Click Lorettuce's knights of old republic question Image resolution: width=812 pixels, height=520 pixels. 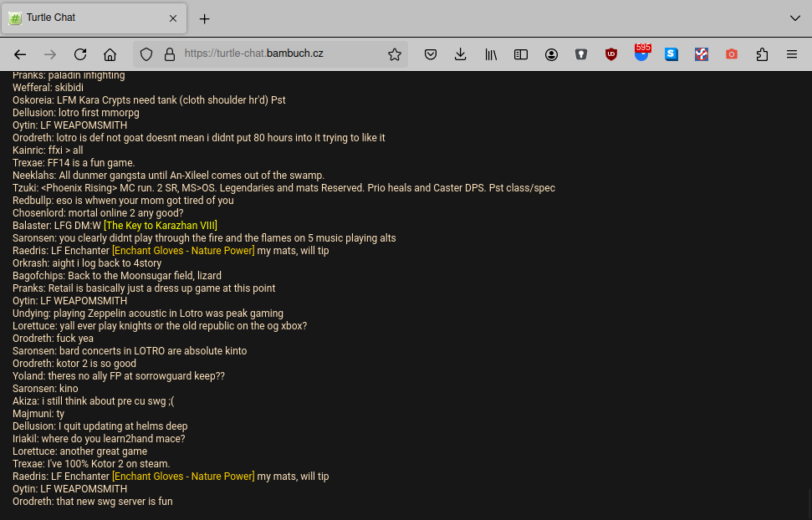[160, 326]
